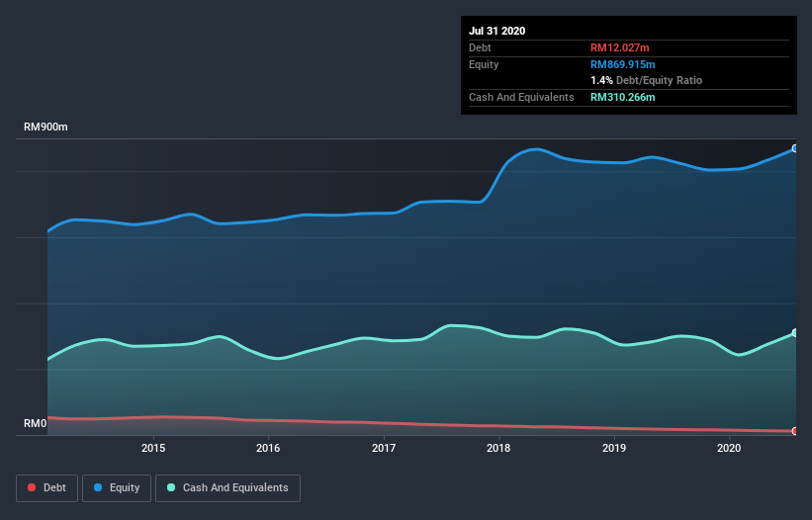812x520 pixels.
Task: Toggle Cash And Equivalents legend button
Action: (227, 488)
